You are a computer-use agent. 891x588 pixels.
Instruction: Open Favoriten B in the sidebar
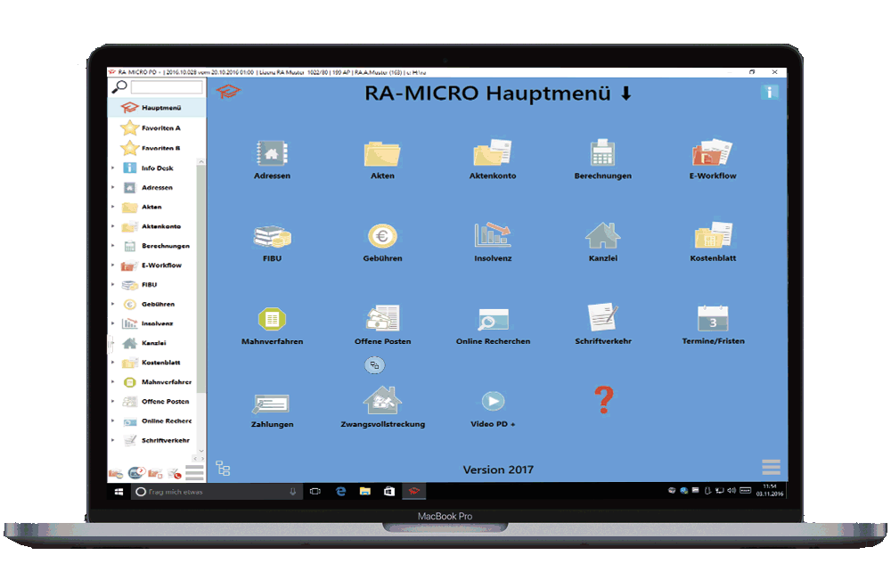point(157,148)
